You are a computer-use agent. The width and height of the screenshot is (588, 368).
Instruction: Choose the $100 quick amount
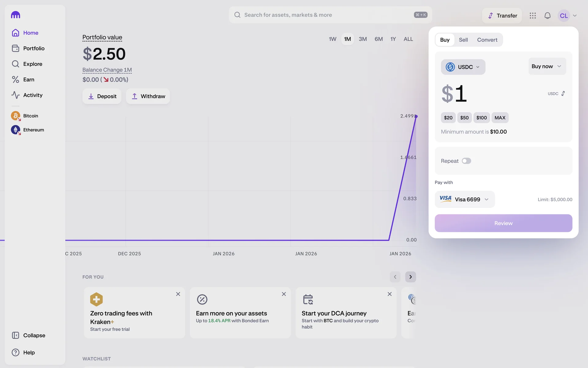[481, 118]
